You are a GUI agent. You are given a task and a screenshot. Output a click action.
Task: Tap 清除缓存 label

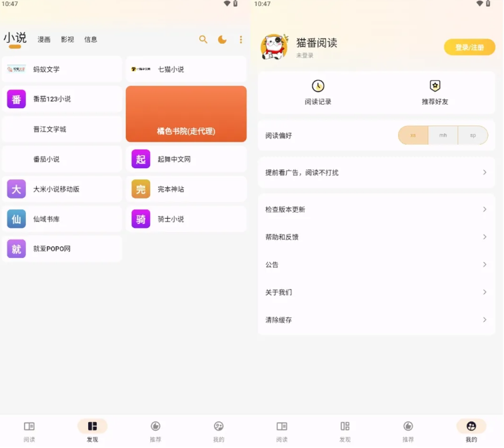click(279, 320)
